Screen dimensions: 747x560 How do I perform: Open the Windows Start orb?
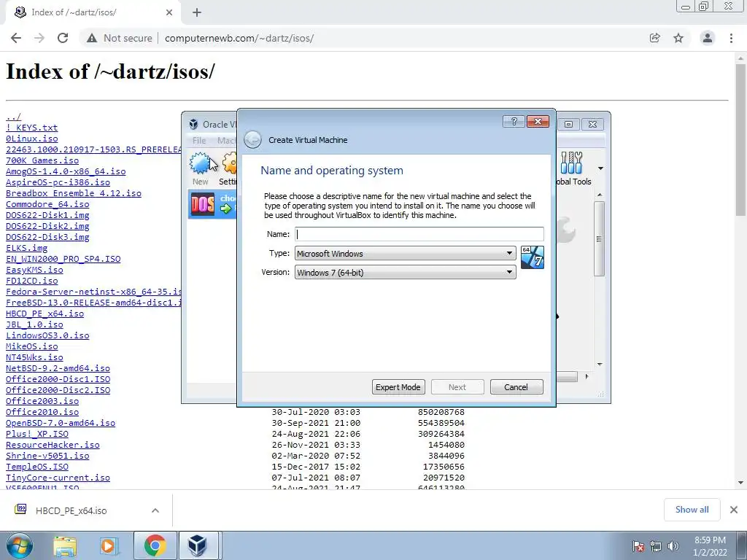point(20,545)
